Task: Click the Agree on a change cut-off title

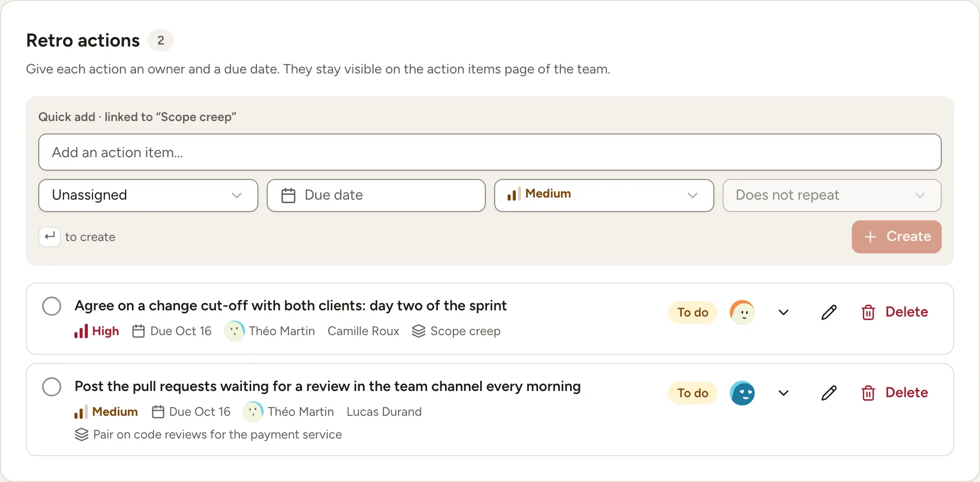Action: [290, 306]
